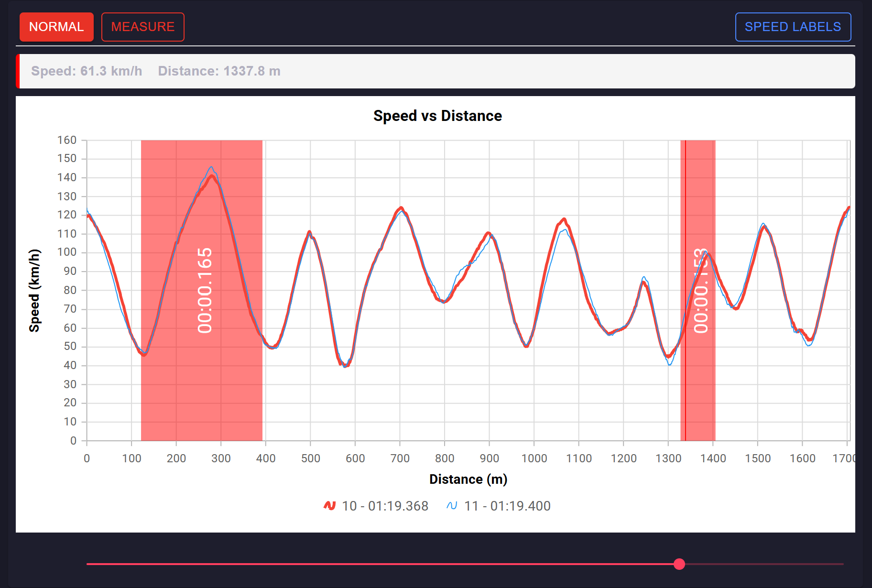Click the legend entry labeled 11 - 01:19.400

pos(508,506)
